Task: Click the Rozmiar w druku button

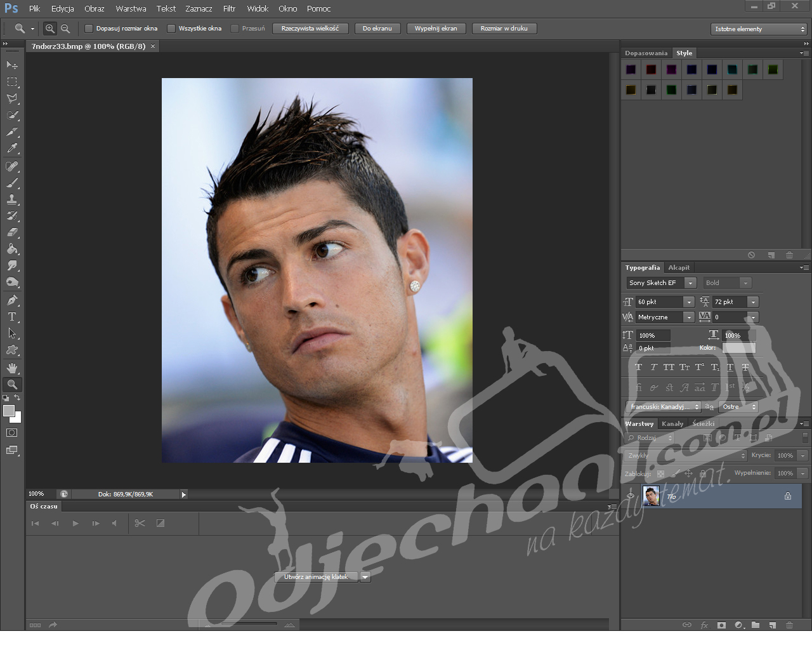Action: coord(504,29)
